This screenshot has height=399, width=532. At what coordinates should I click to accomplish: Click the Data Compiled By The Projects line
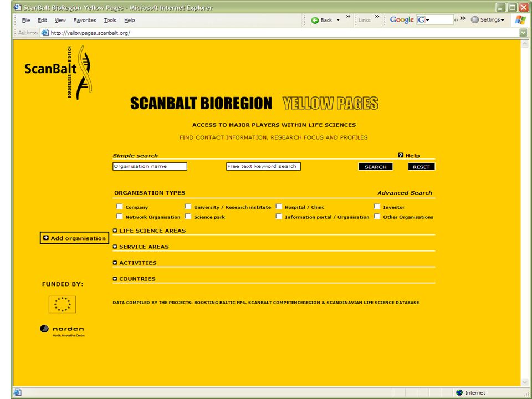266,303
